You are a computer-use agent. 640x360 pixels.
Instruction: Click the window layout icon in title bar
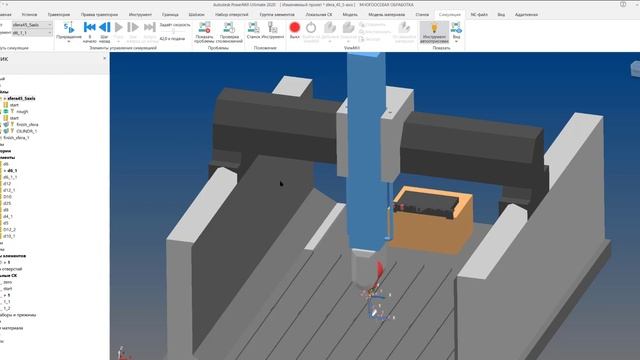tap(623, 4)
